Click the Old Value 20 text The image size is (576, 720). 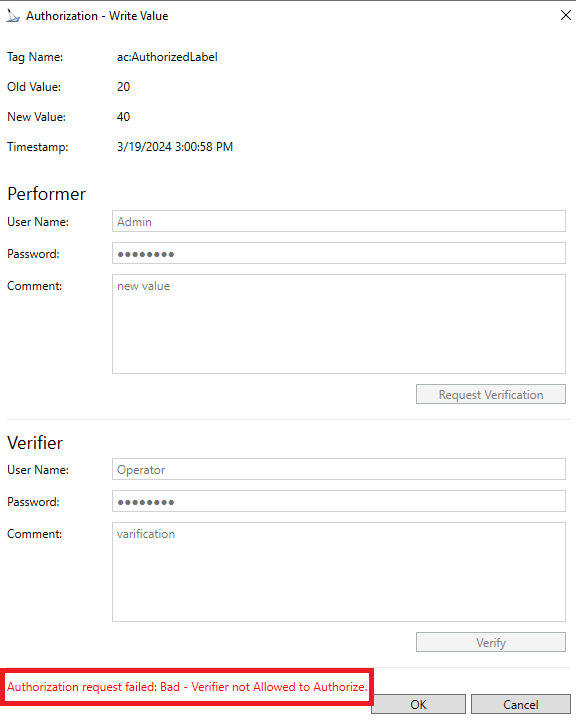coord(123,87)
